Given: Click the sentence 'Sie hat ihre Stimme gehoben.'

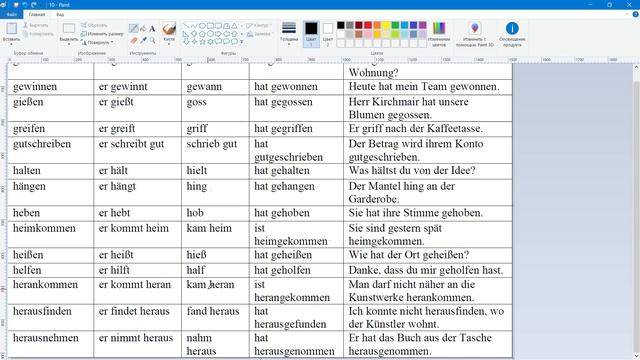Looking at the screenshot, I should [x=416, y=213].
